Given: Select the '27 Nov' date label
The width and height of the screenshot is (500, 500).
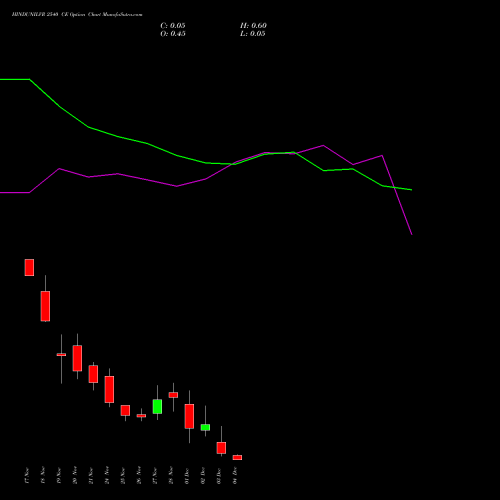Looking at the screenshot, I should pyautogui.click(x=155, y=476).
